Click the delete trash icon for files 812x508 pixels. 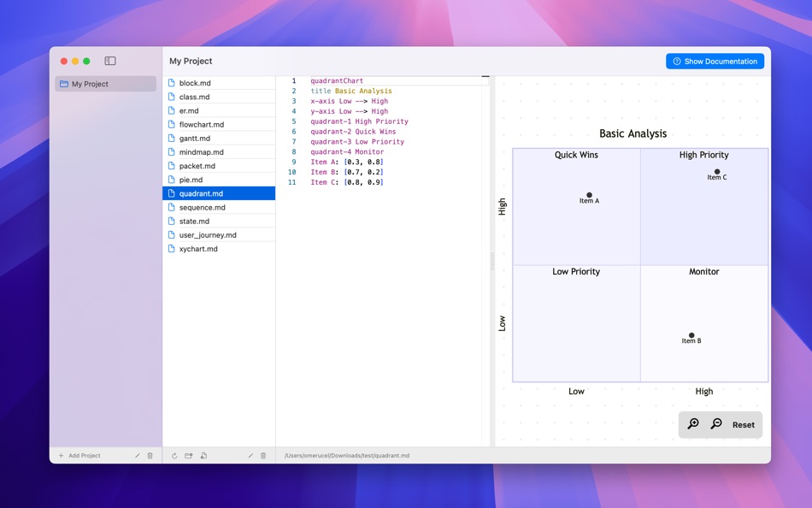(x=262, y=456)
